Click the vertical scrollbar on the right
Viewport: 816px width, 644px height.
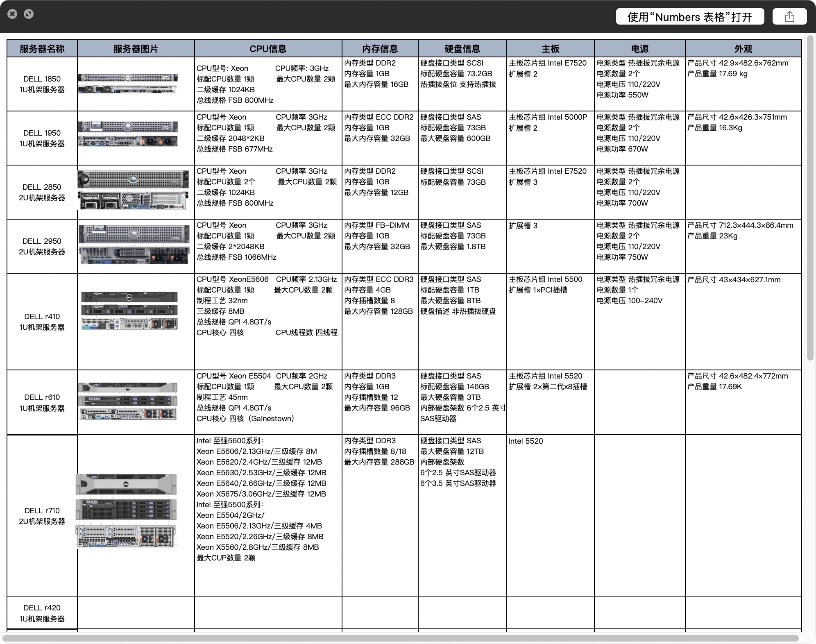click(x=810, y=197)
